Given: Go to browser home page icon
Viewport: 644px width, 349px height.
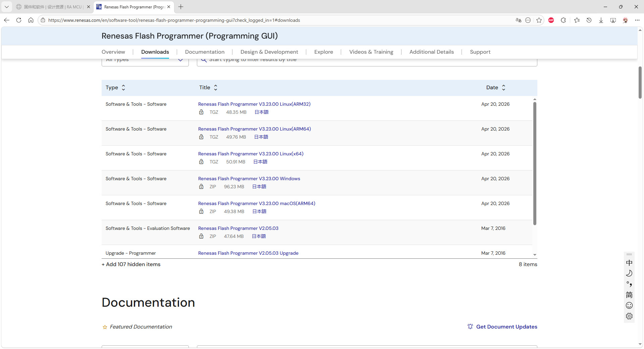Looking at the screenshot, I should pyautogui.click(x=31, y=20).
